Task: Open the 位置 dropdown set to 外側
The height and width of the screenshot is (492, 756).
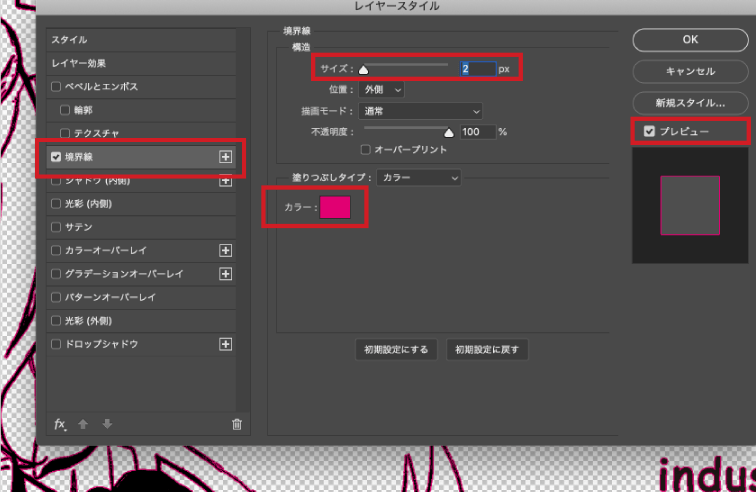Action: click(x=383, y=89)
